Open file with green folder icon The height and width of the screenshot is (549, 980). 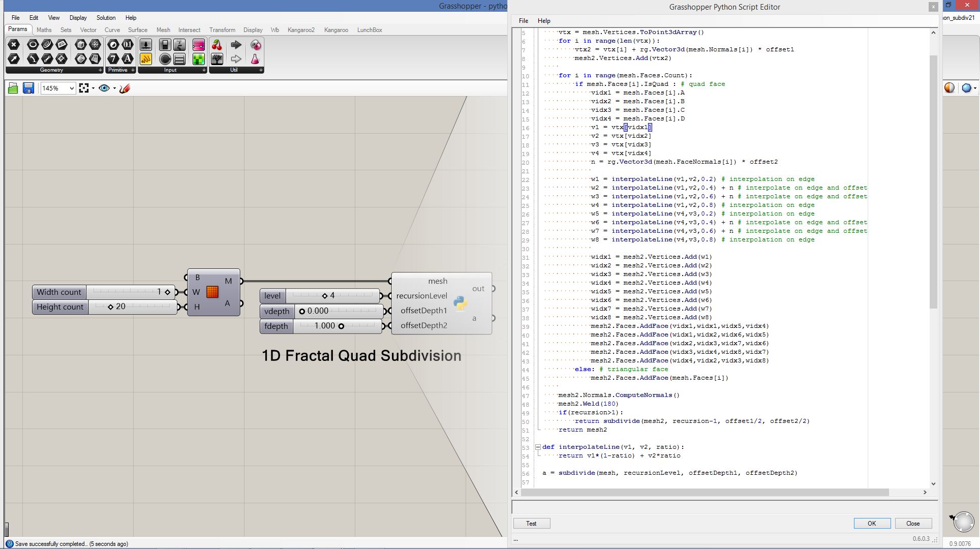click(x=13, y=88)
